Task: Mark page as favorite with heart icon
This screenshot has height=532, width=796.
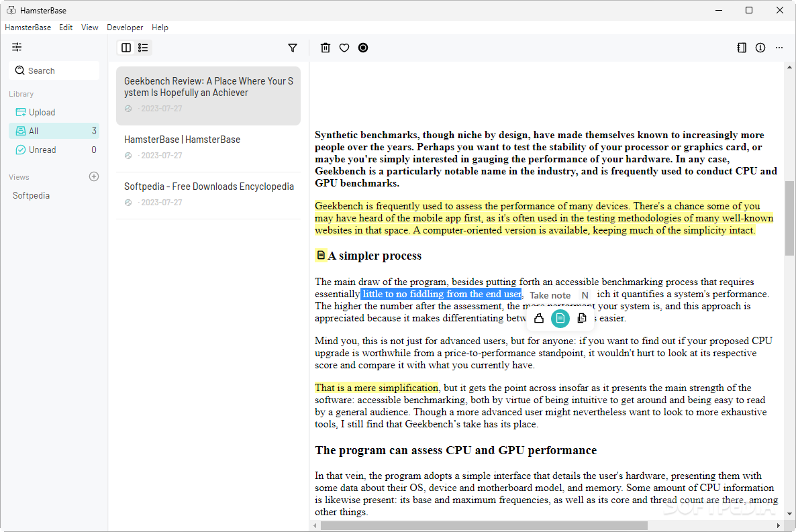Action: (344, 48)
